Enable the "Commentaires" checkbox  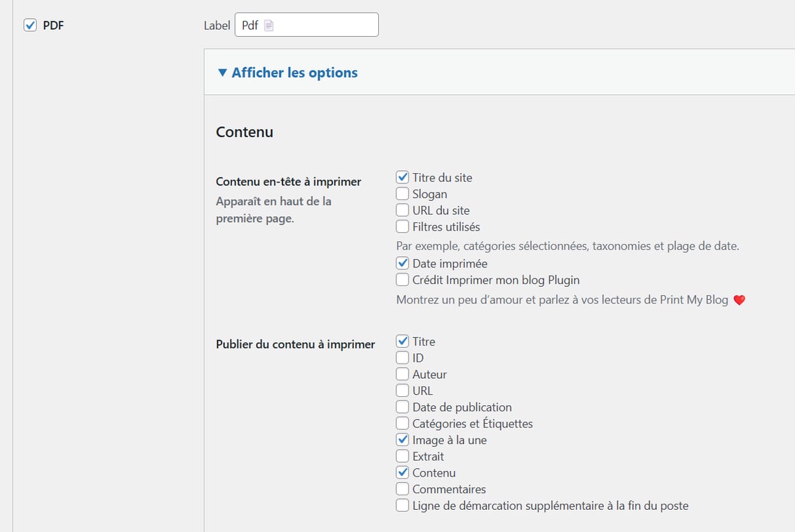pyautogui.click(x=402, y=489)
